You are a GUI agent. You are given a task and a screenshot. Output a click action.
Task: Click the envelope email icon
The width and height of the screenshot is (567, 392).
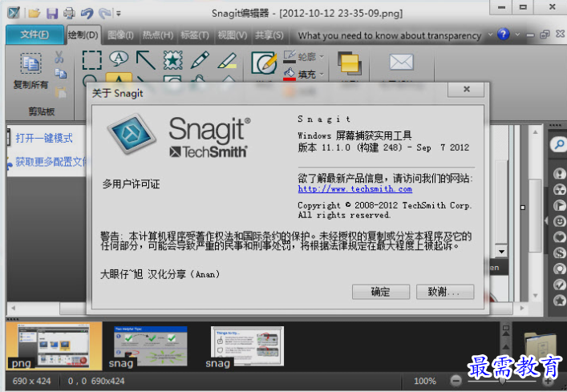401,62
